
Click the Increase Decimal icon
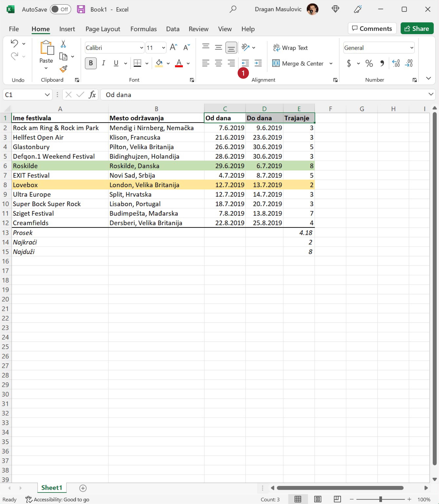point(396,63)
